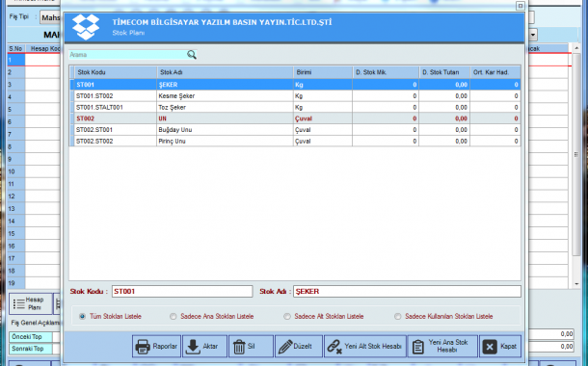Select the ST002 UN stock row
The width and height of the screenshot is (588, 366).
pos(295,118)
